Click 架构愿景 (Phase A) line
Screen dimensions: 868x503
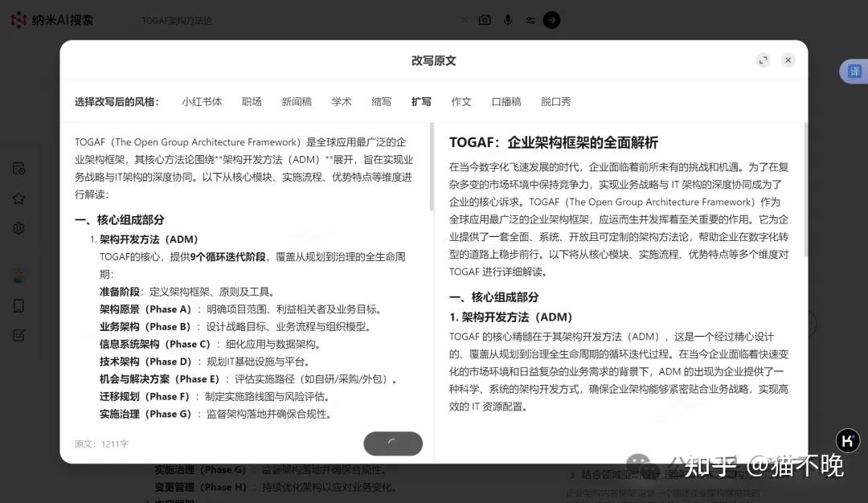click(x=241, y=309)
